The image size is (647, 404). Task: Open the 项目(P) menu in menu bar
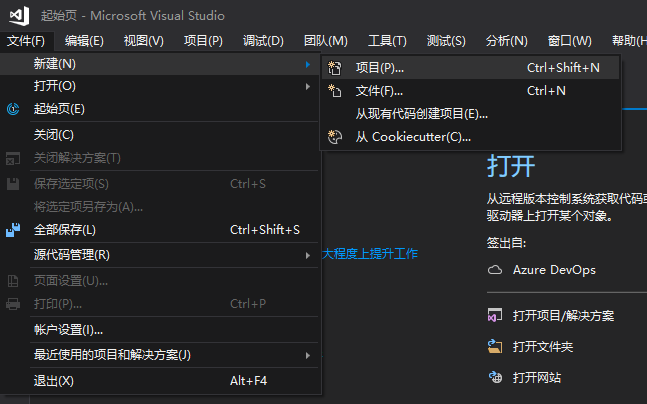203,41
